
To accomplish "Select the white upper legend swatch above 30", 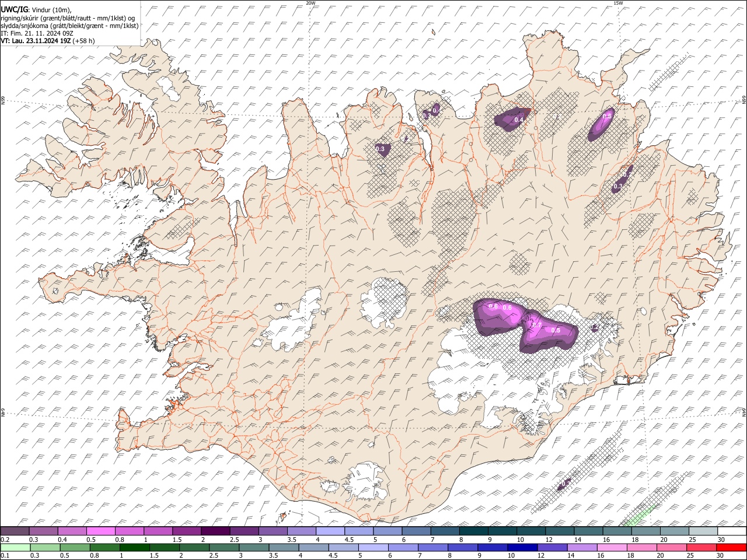I will tap(731, 531).
